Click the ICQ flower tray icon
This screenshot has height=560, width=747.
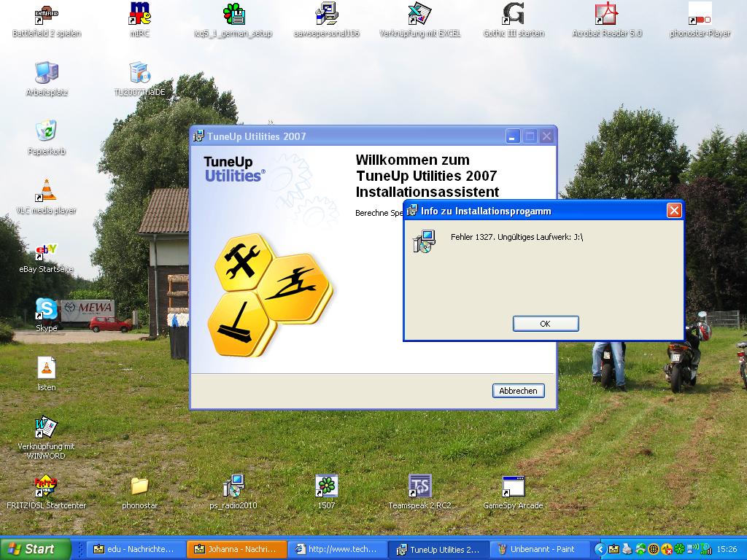tap(679, 550)
